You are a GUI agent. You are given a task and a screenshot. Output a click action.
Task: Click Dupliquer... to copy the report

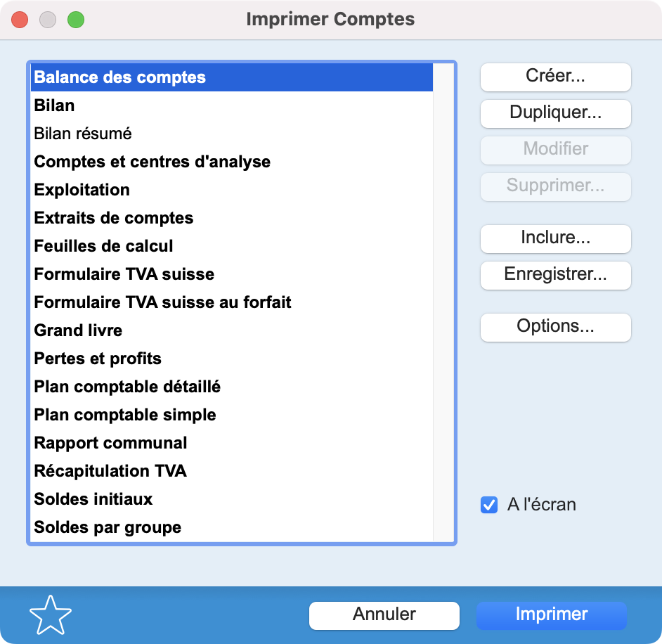[x=556, y=113]
